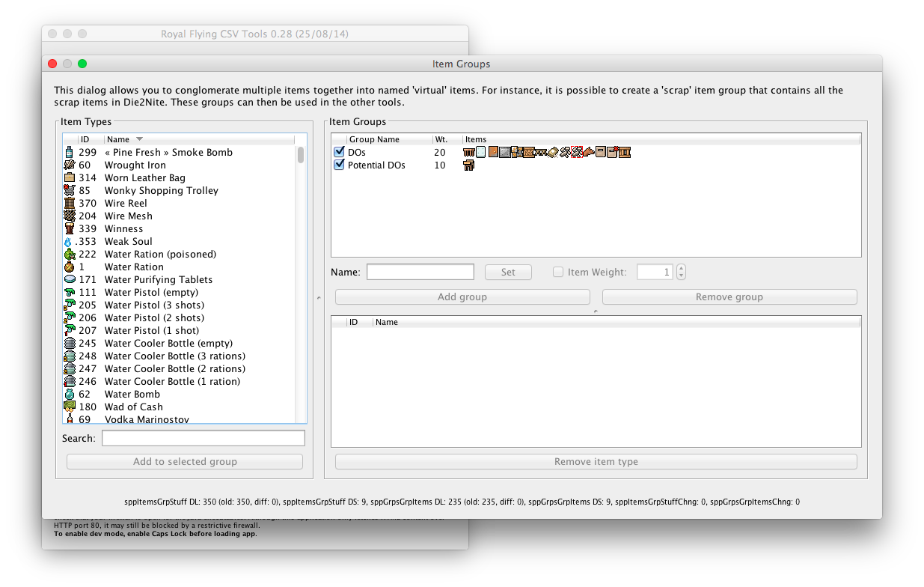
Task: Click the Winness item icon
Action: 70,228
